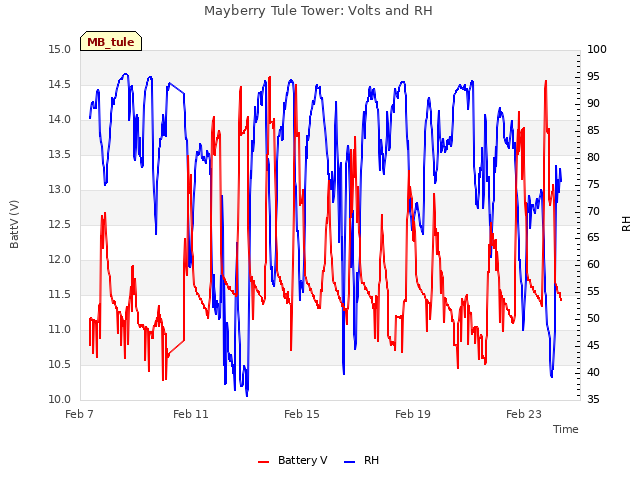Click the red Battery V legend swatch
This screenshot has width=640, height=480.
(264, 462)
